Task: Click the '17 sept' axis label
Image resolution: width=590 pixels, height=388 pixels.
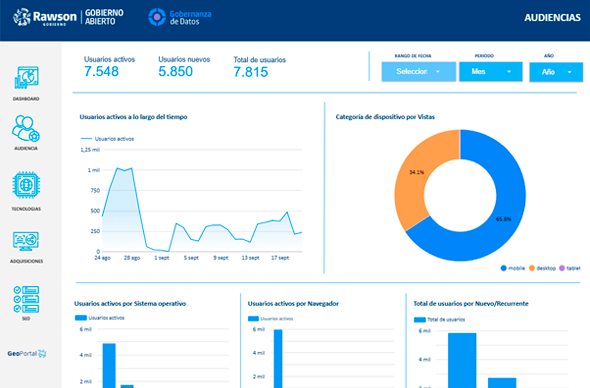Action: 280,258
